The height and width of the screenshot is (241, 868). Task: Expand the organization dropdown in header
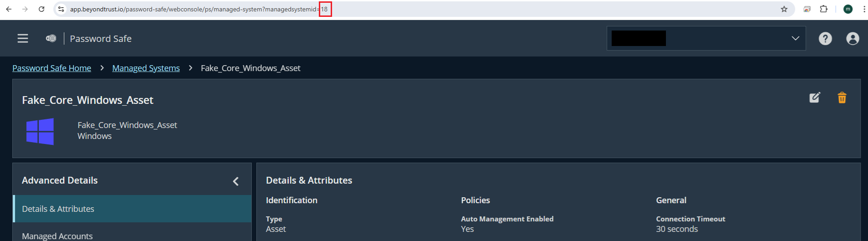coord(795,38)
